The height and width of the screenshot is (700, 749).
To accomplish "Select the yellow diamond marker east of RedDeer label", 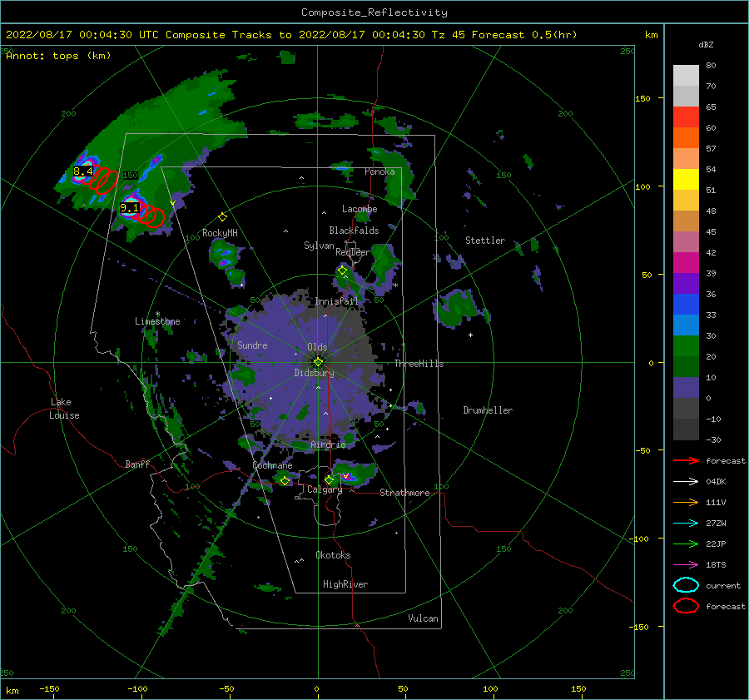I will (x=342, y=271).
